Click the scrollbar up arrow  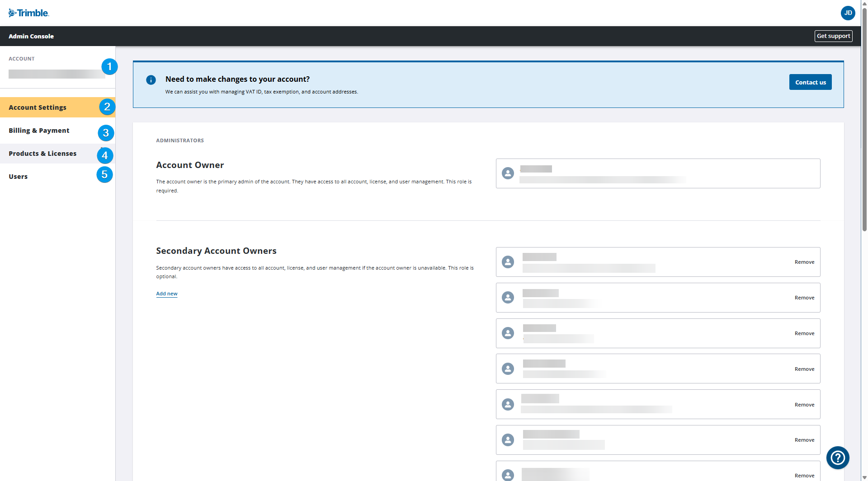coord(864,4)
